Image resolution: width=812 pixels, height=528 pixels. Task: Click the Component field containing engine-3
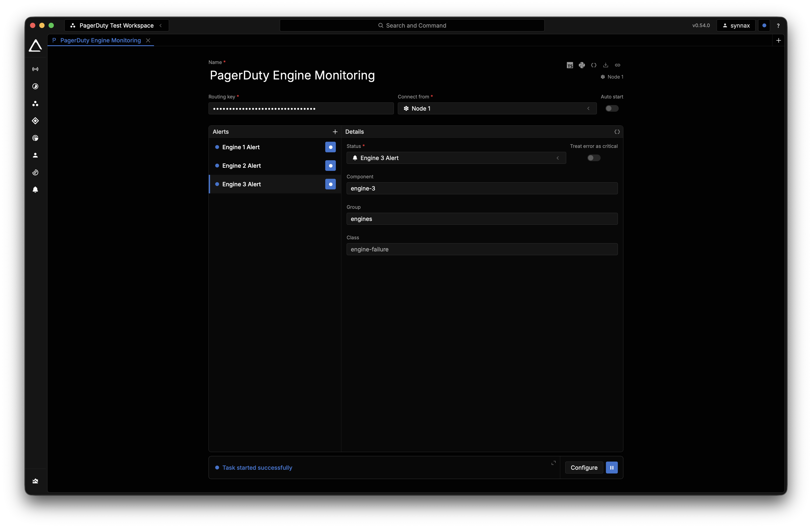(x=482, y=189)
